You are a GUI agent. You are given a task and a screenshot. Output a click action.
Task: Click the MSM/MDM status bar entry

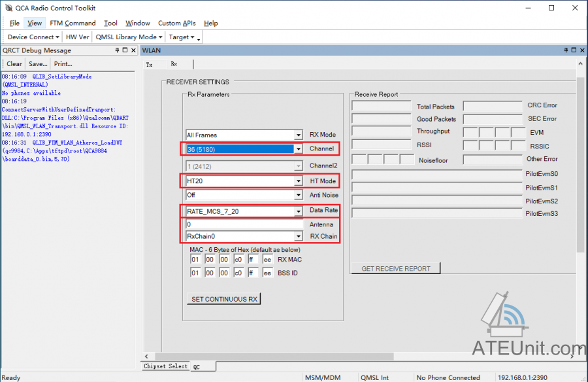tap(323, 377)
